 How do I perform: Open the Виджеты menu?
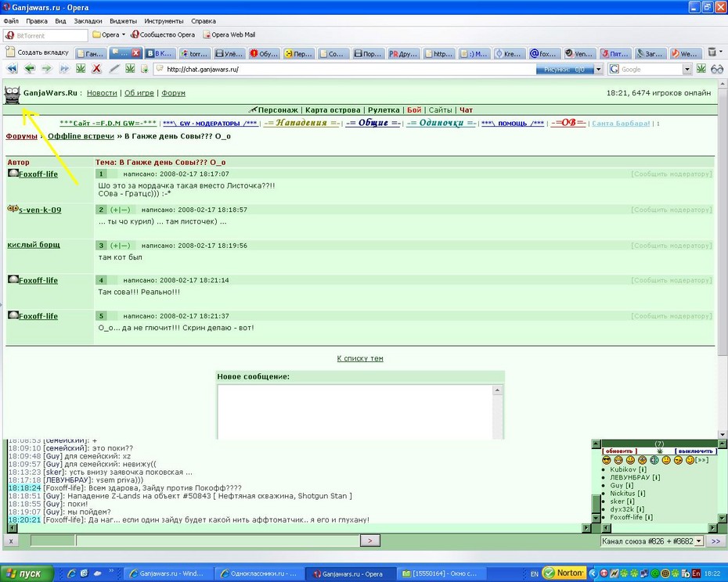point(123,21)
